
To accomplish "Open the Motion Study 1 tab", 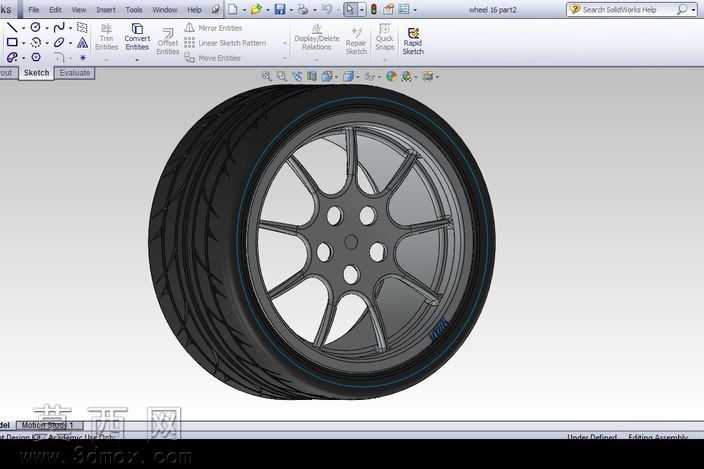I will pyautogui.click(x=48, y=425).
